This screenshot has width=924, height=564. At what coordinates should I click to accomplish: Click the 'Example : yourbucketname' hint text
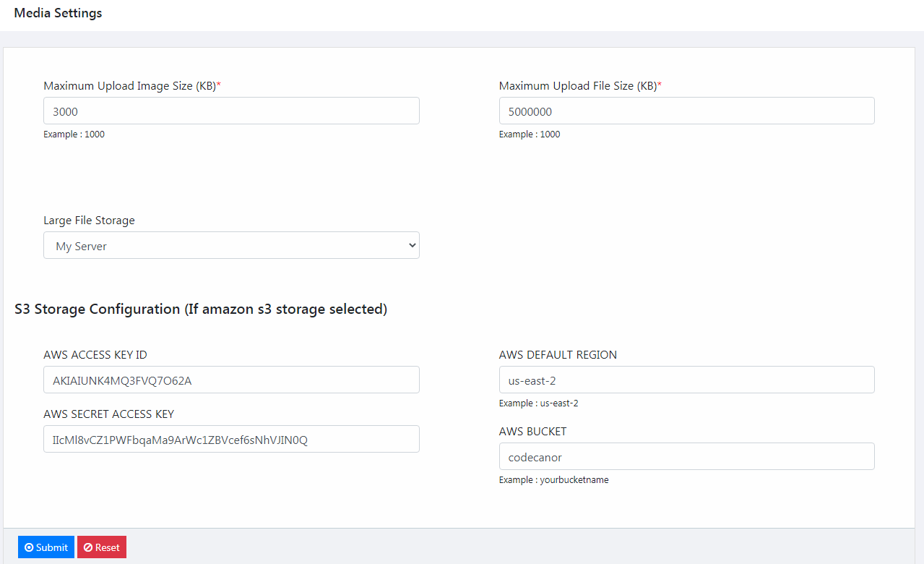point(553,480)
